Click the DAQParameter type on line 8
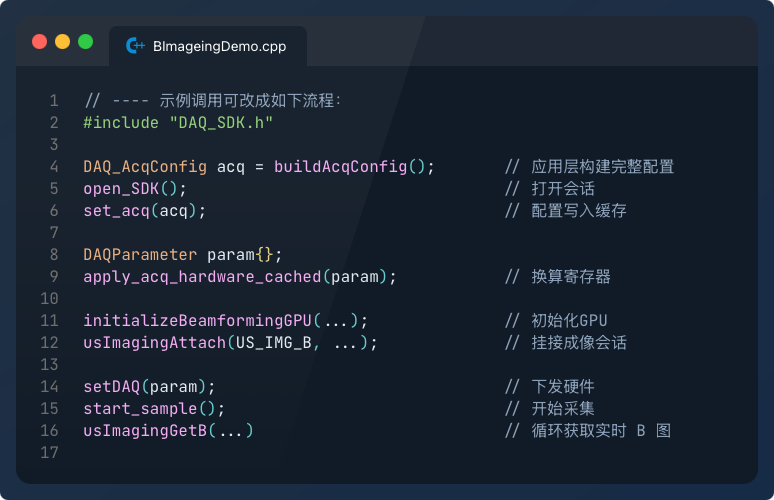 [x=140, y=255]
